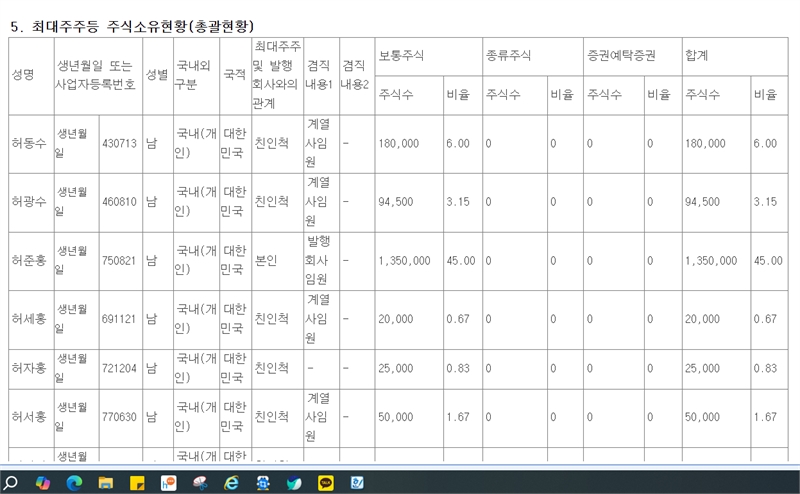Launch Copilot from the taskbar

[x=42, y=482]
